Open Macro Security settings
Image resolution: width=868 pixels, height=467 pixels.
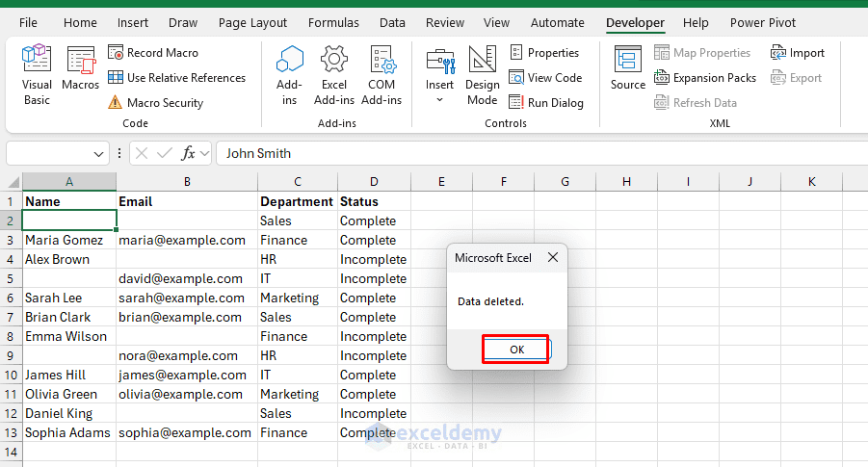(x=155, y=102)
